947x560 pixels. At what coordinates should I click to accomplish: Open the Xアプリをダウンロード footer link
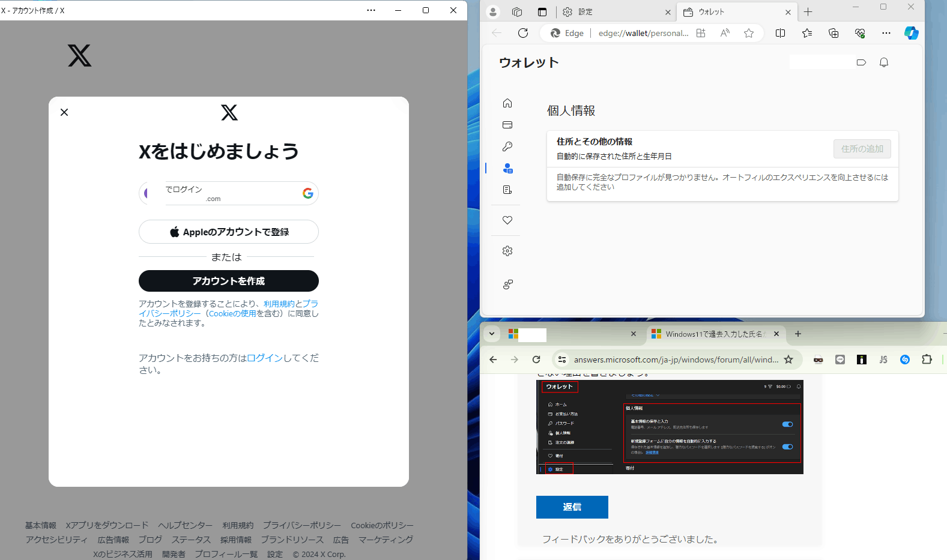point(107,525)
